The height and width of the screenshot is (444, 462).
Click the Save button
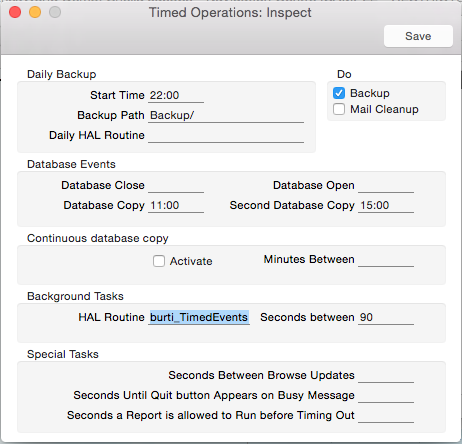tap(418, 36)
